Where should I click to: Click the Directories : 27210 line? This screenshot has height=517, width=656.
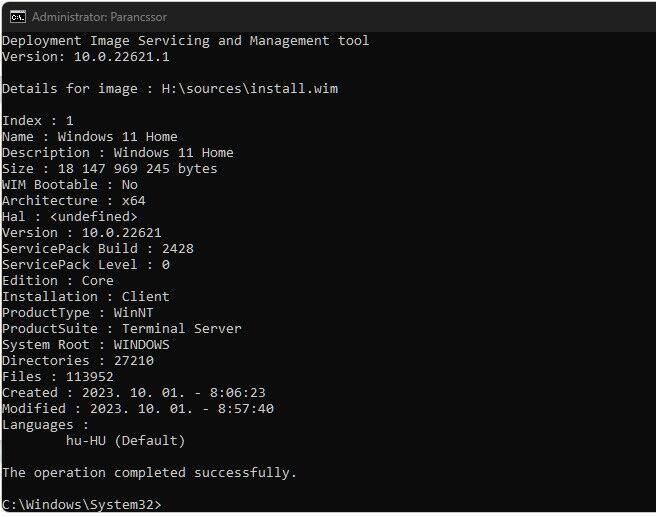(x=78, y=361)
